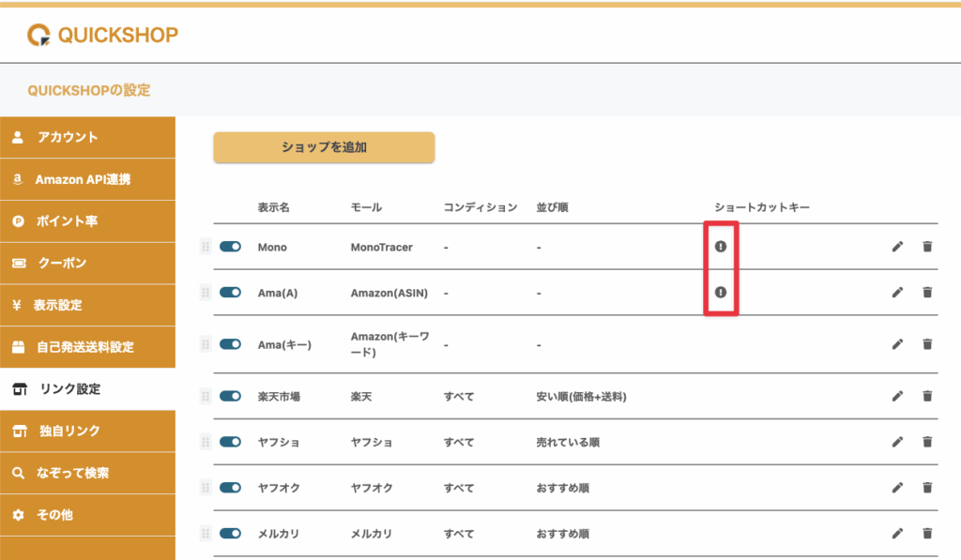This screenshot has width=961, height=560.
Task: Edit the 楽天市場 shop entry
Action: click(x=897, y=397)
